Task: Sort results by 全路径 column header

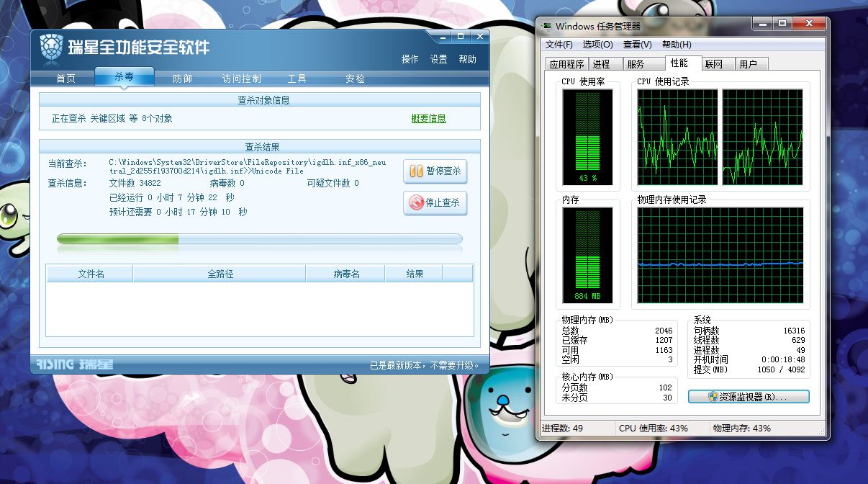Action: coord(220,274)
